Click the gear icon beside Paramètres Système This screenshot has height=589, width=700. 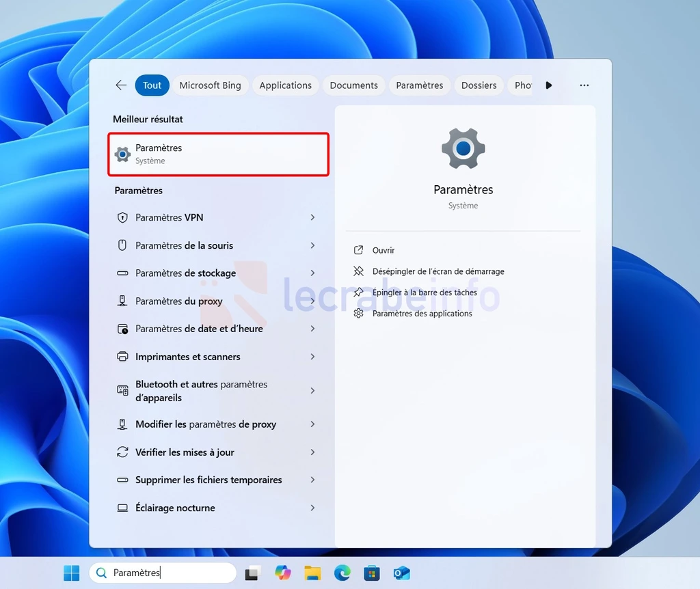coord(122,154)
